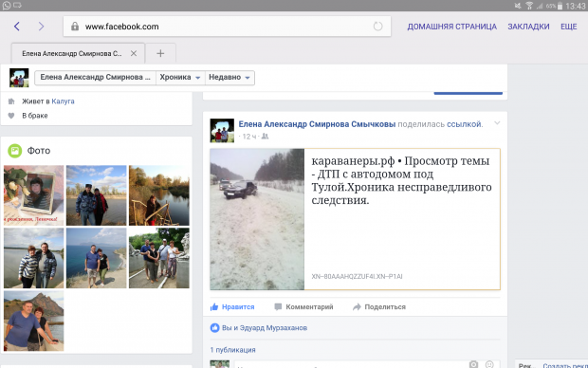Open the Калуга city link
Image resolution: width=588 pixels, height=368 pixels.
pos(63,101)
